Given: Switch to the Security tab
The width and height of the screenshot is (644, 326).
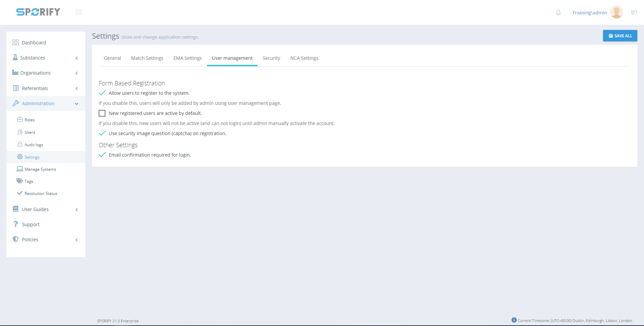Looking at the screenshot, I should point(271,58).
